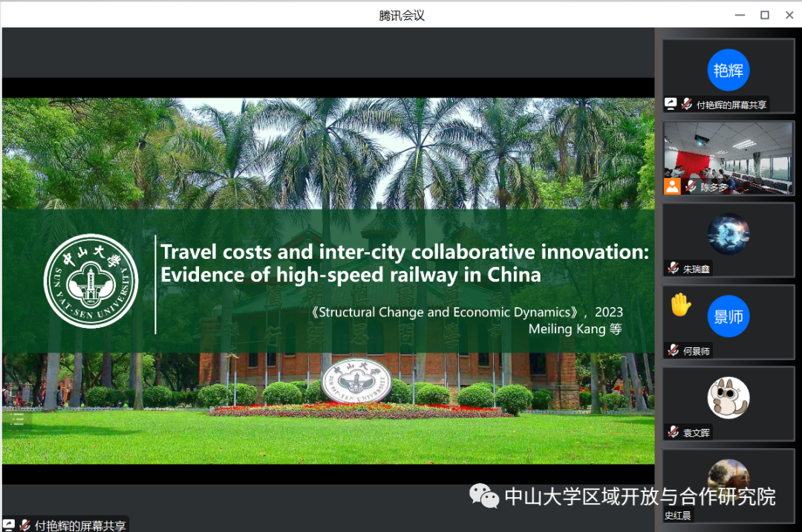Click the raised hand emoji on 何景师
The height and width of the screenshot is (532, 802).
coord(680,304)
